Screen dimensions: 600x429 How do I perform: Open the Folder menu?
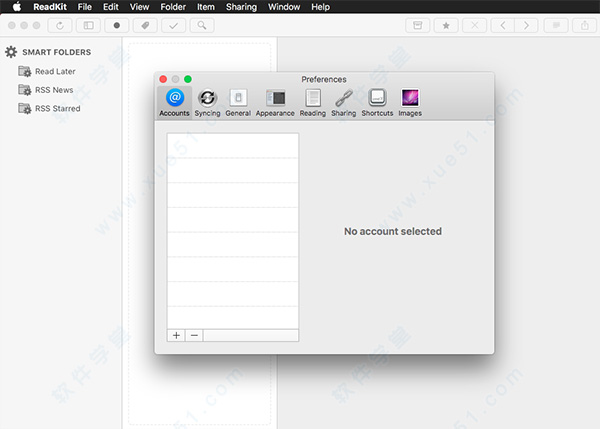click(x=173, y=7)
